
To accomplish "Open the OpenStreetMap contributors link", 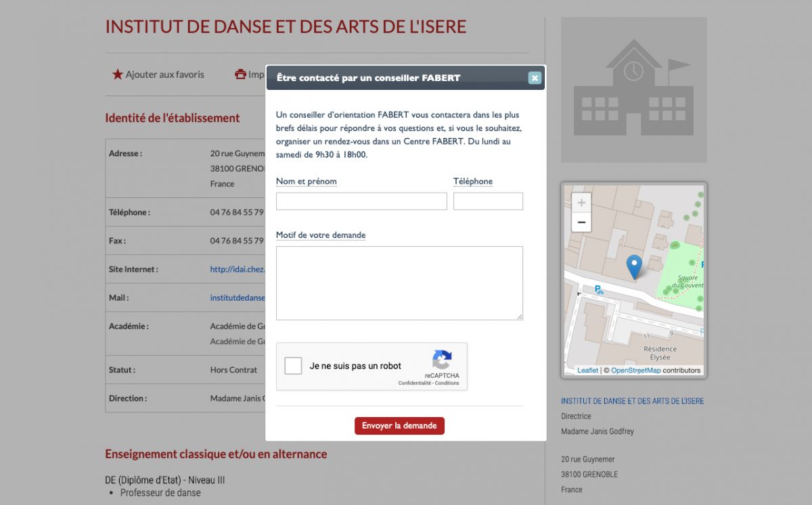I will click(x=635, y=370).
